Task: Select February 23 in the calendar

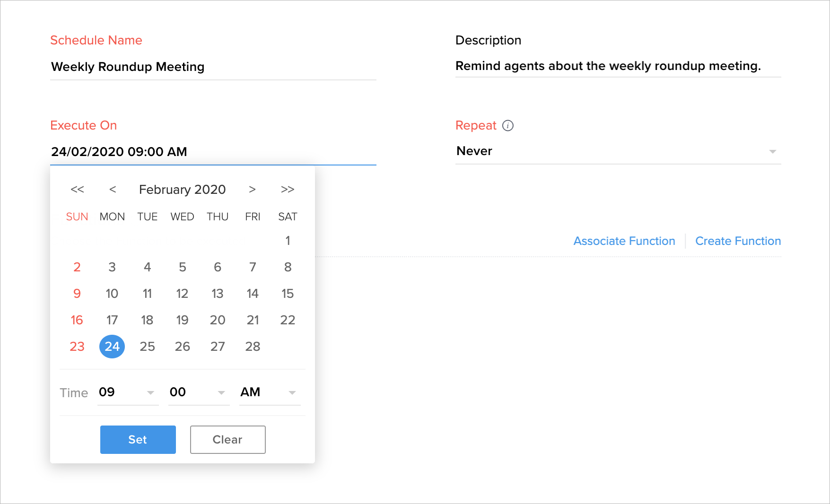Action: [77, 347]
